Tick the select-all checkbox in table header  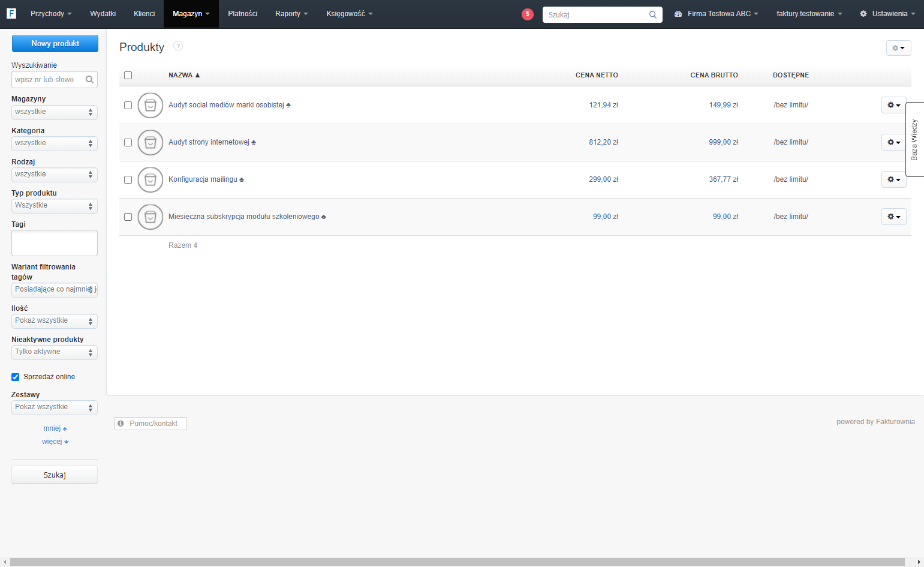click(x=128, y=76)
